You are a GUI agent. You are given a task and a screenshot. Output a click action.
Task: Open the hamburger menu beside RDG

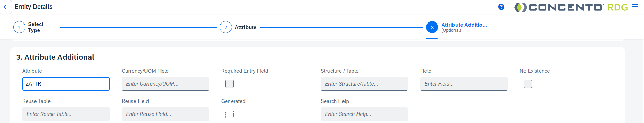coord(635,7)
